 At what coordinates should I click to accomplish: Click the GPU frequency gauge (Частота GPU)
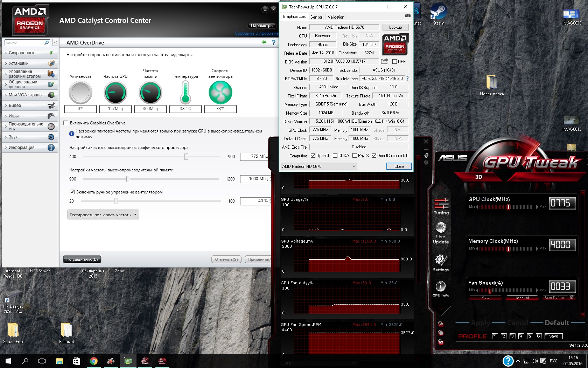(115, 93)
